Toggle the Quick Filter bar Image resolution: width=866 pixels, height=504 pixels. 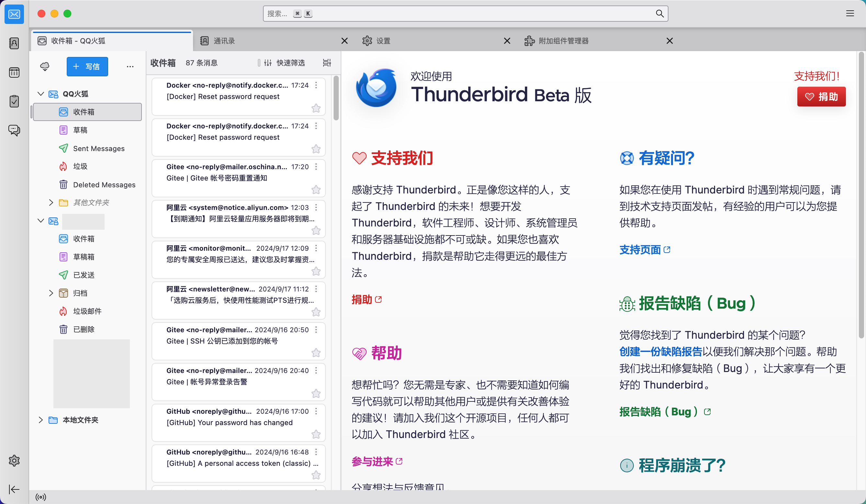(x=285, y=63)
